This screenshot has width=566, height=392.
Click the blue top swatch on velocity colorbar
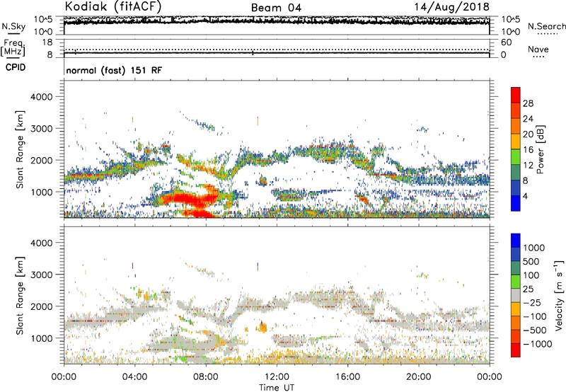pos(516,241)
